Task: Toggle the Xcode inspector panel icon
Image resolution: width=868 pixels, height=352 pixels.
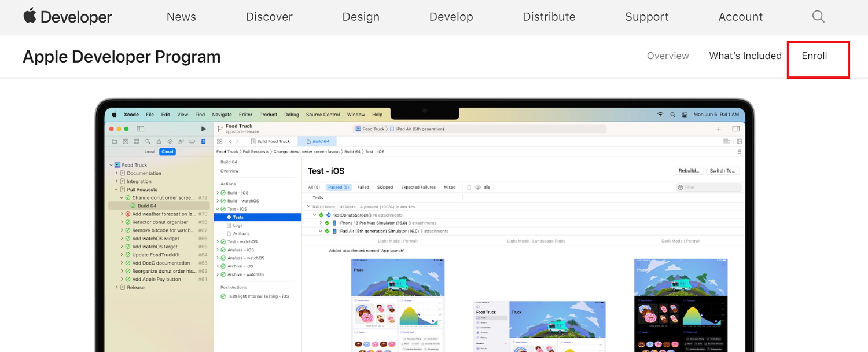Action: [736, 129]
